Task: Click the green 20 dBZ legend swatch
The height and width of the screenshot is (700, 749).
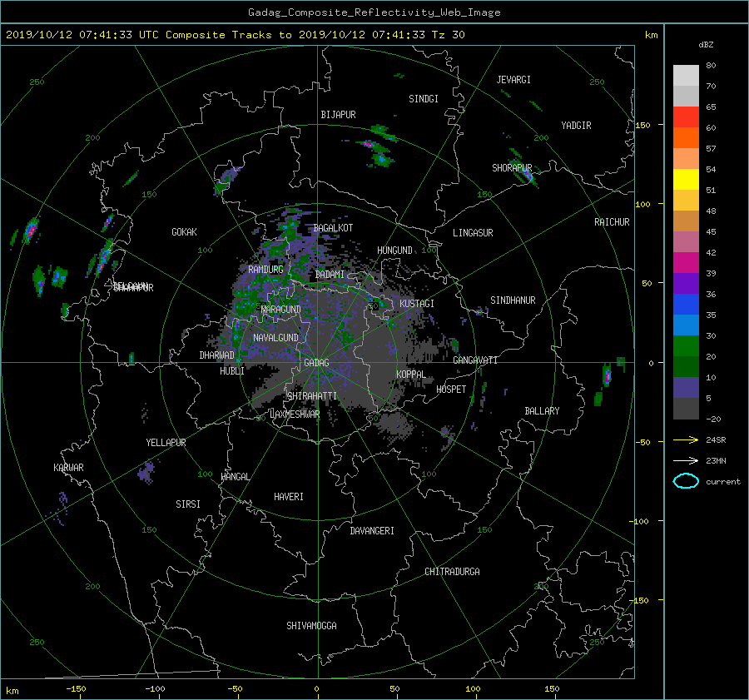Action: click(x=686, y=346)
